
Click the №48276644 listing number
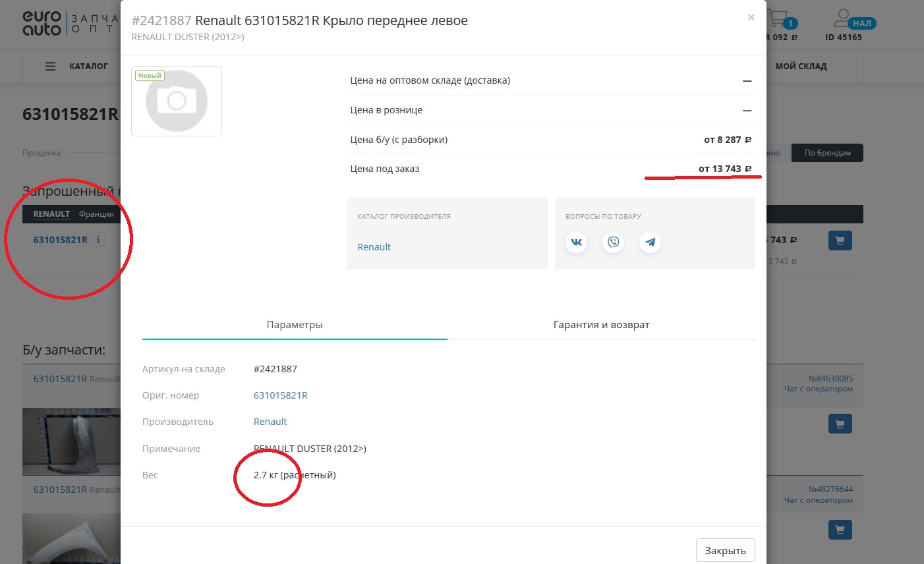click(830, 490)
